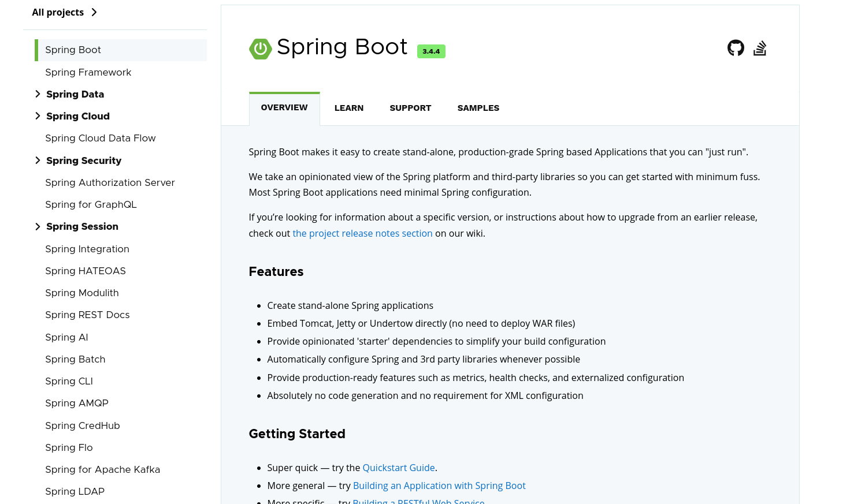This screenshot has height=504, width=850.
Task: Select Spring Modulith in the sidebar
Action: (x=82, y=293)
